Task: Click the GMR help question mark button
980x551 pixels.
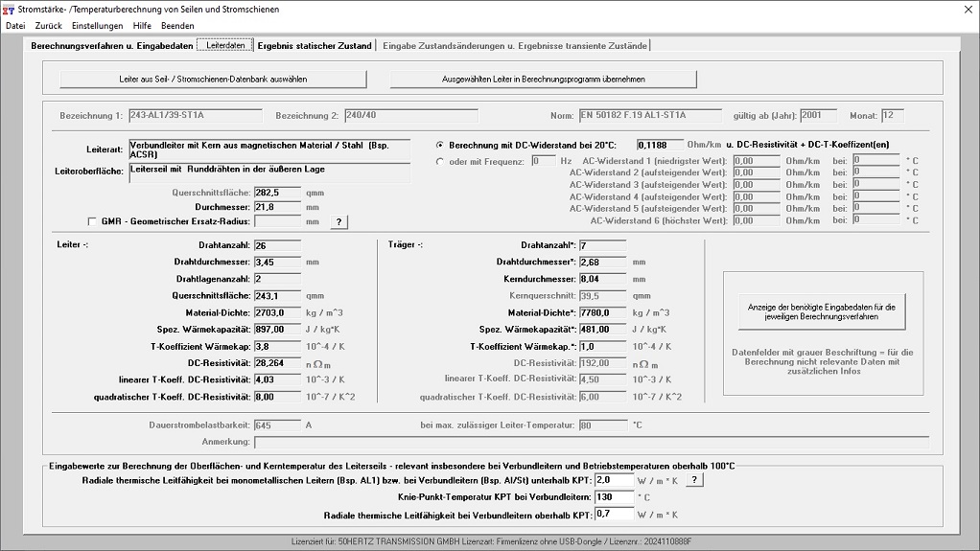Action: pyautogui.click(x=338, y=221)
